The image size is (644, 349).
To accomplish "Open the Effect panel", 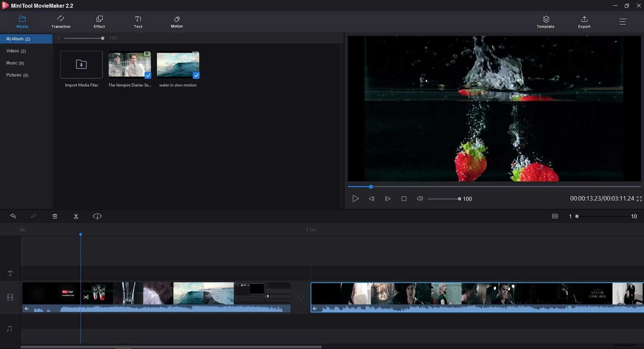I will (99, 22).
